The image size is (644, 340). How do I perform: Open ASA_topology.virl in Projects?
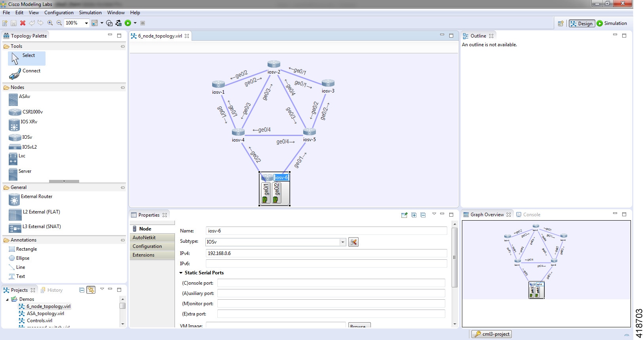41,314
